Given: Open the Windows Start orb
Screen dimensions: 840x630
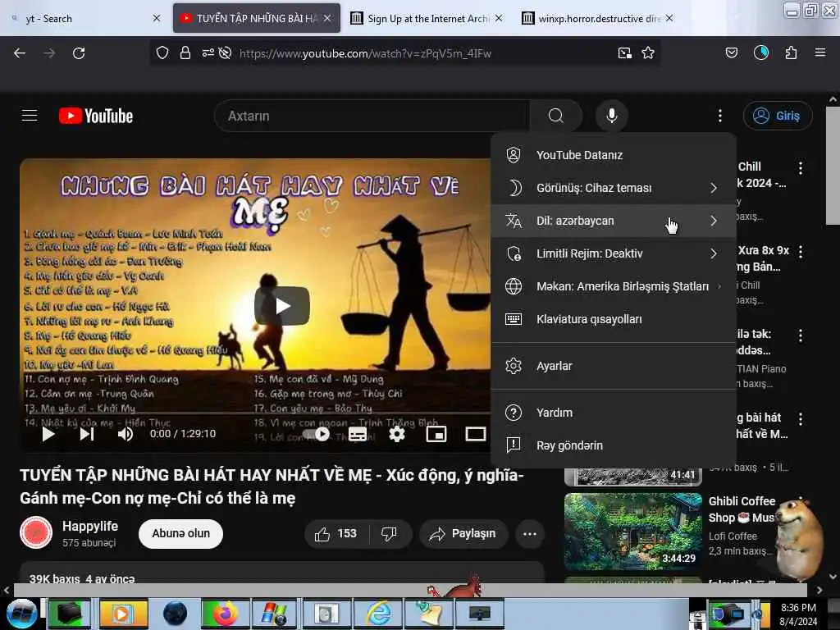Looking at the screenshot, I should click(22, 614).
